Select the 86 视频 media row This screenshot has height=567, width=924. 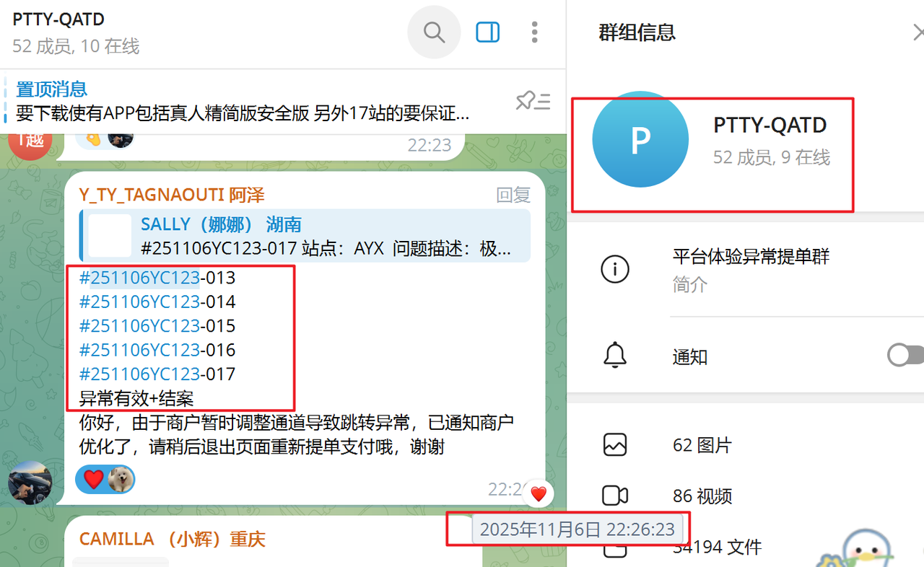pyautogui.click(x=745, y=496)
